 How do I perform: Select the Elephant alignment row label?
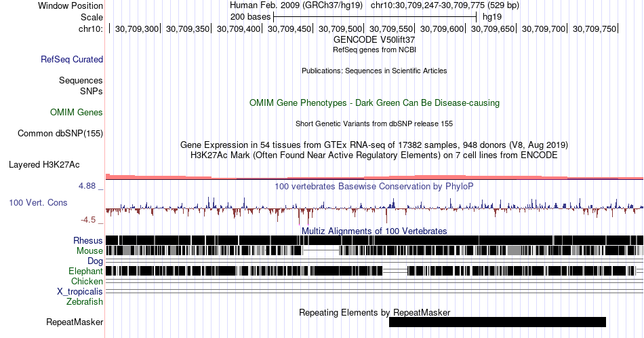[x=85, y=271]
